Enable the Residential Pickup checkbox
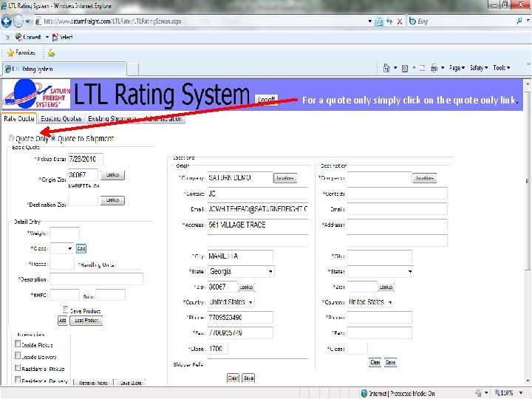 pyautogui.click(x=18, y=367)
